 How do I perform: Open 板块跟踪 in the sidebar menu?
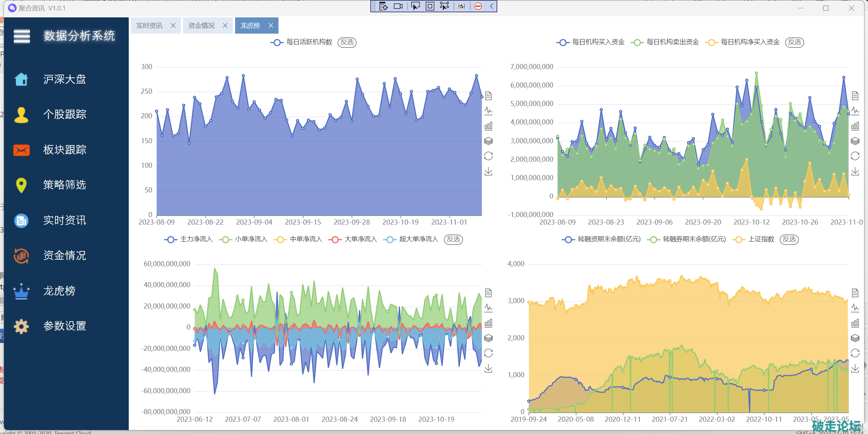(64, 150)
